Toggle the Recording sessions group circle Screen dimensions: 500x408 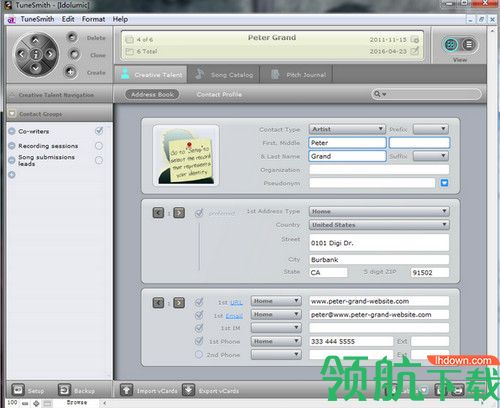tap(99, 146)
